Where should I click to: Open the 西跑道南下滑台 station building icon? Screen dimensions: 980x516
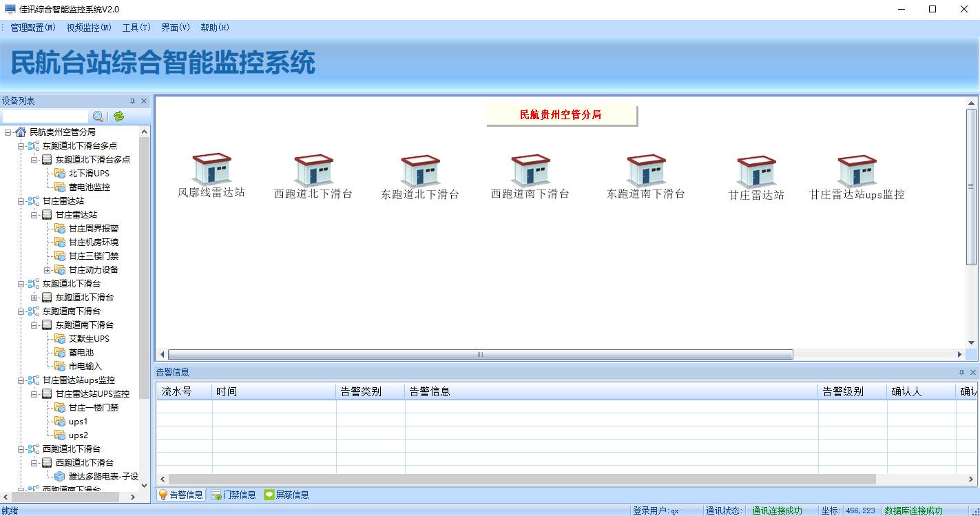point(530,170)
